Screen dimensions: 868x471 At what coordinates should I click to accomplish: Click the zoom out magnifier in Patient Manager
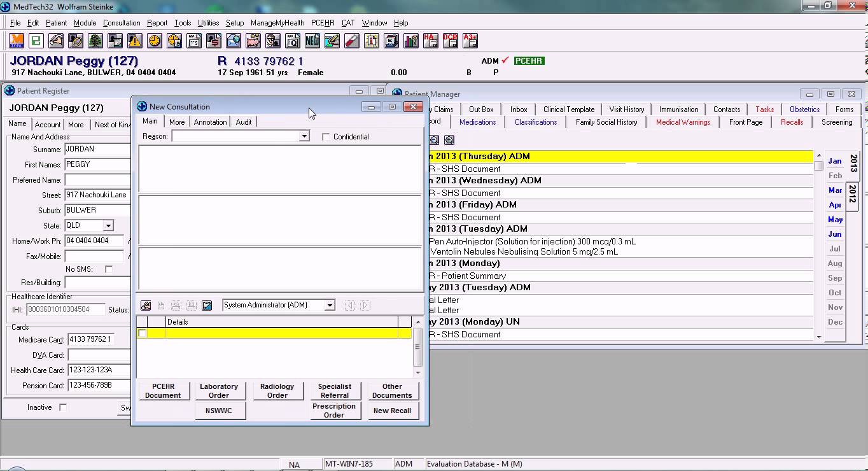435,140
